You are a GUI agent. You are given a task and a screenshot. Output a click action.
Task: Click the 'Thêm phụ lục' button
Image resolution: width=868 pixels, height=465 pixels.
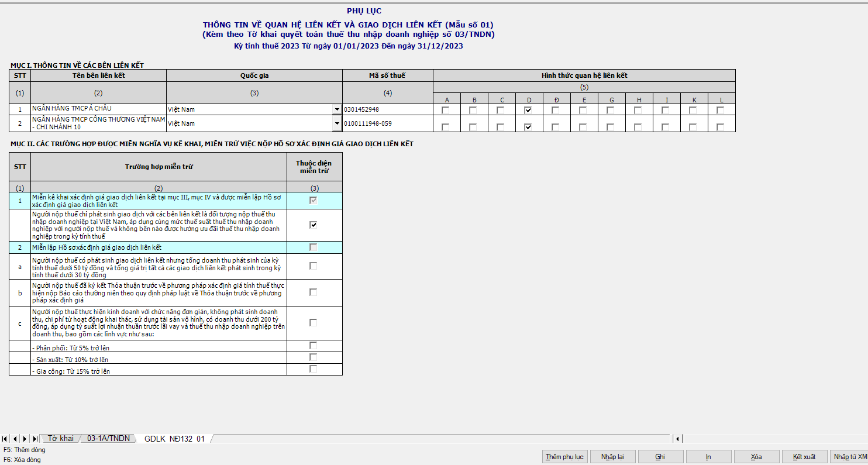564,457
